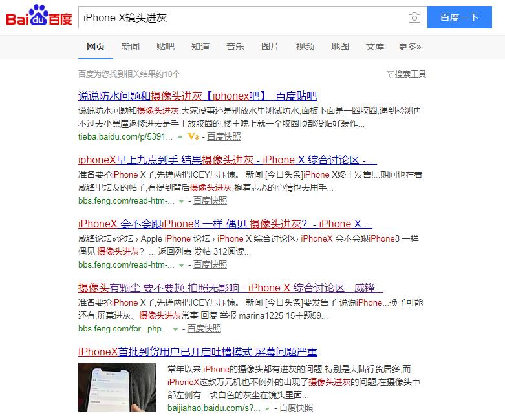Viewport: 505px width, 420px height.
Task: Open result IPhoneX首批到货用户已开启吐槽模式
Action: click(x=198, y=352)
